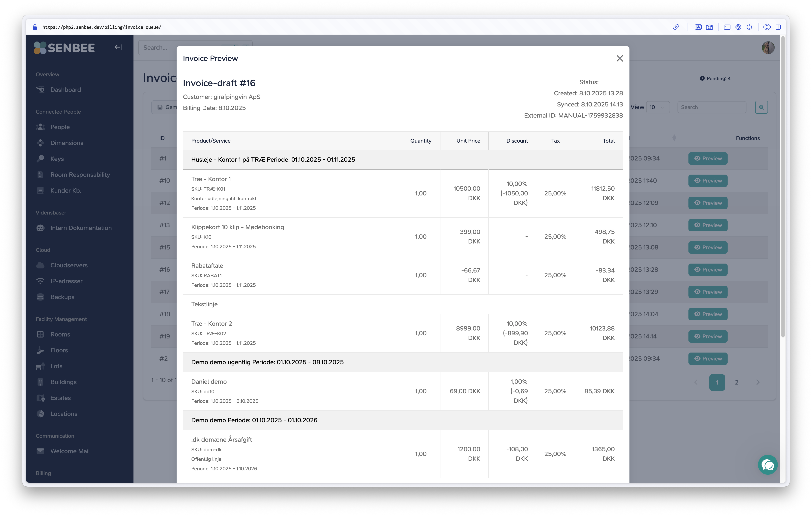Open Intern Dokumentation in sidebar

[x=81, y=228]
